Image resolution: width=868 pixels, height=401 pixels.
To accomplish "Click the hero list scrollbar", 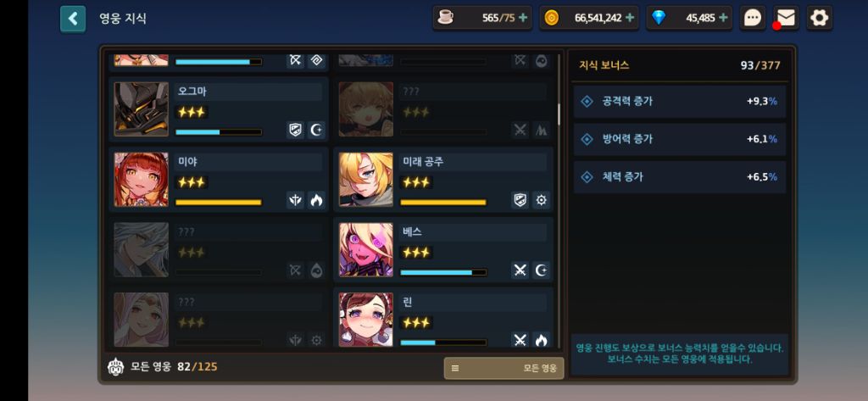I will (x=559, y=114).
